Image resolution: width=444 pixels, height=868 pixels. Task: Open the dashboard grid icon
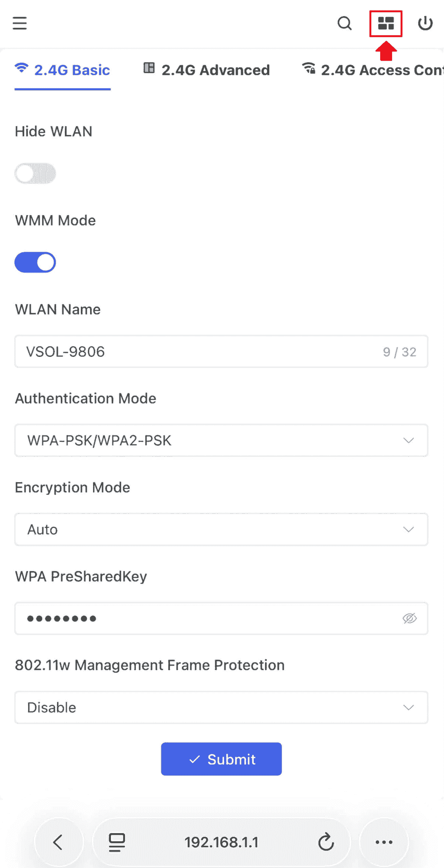pyautogui.click(x=386, y=23)
